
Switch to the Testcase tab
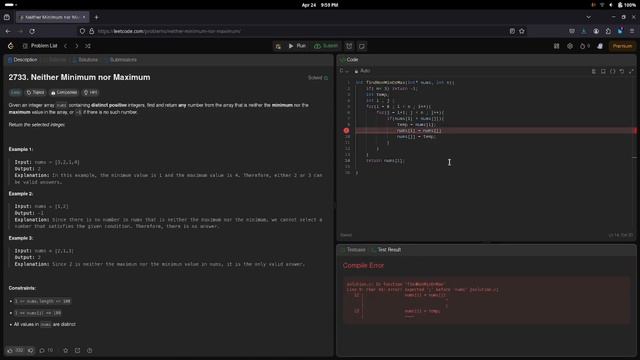pos(353,250)
